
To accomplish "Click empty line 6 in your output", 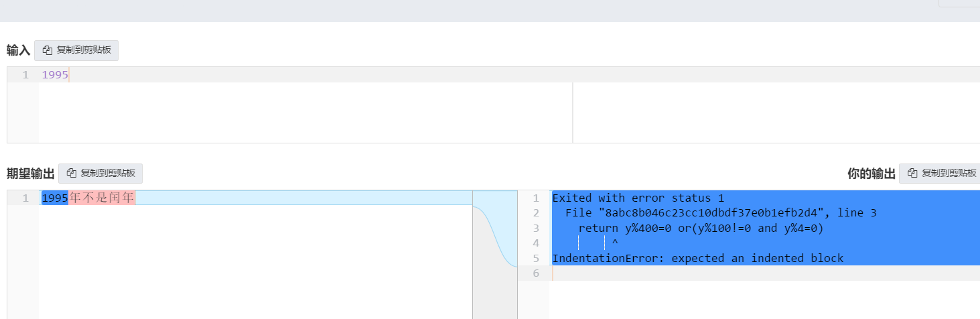I will click(x=737, y=273).
